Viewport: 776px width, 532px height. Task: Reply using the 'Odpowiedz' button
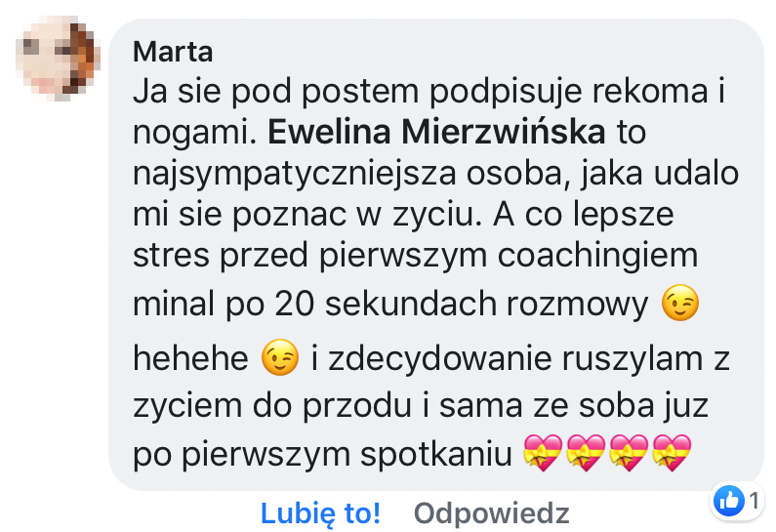(491, 513)
